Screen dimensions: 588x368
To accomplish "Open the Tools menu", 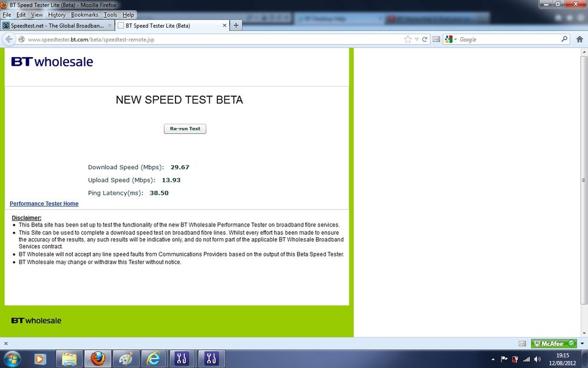I will point(110,15).
